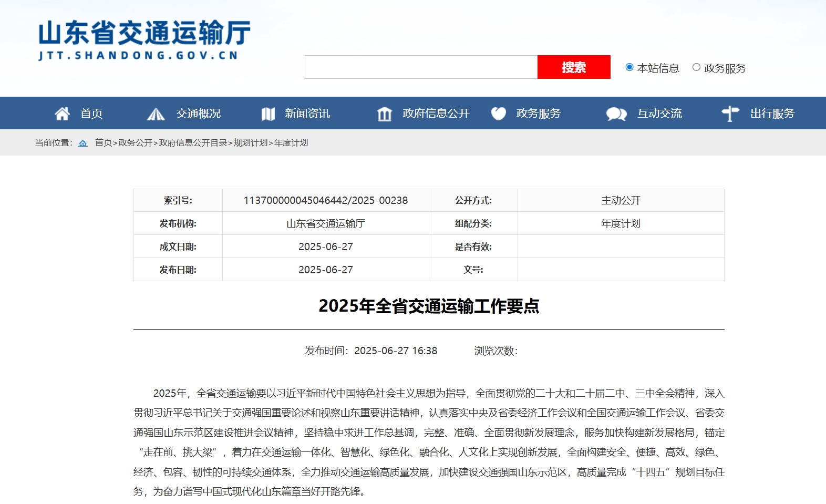Click the map icon beside 新闻资讯
The width and height of the screenshot is (826, 504).
(268, 114)
